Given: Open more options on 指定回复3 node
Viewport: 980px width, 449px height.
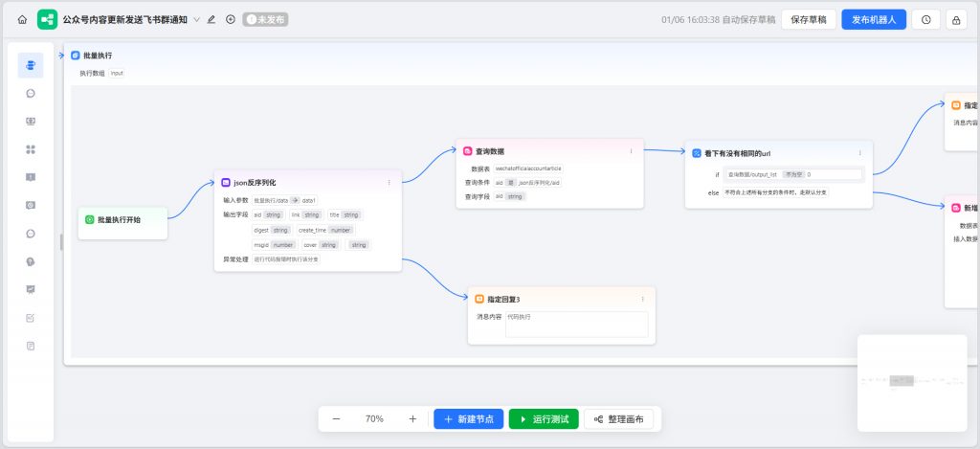Looking at the screenshot, I should point(642,299).
